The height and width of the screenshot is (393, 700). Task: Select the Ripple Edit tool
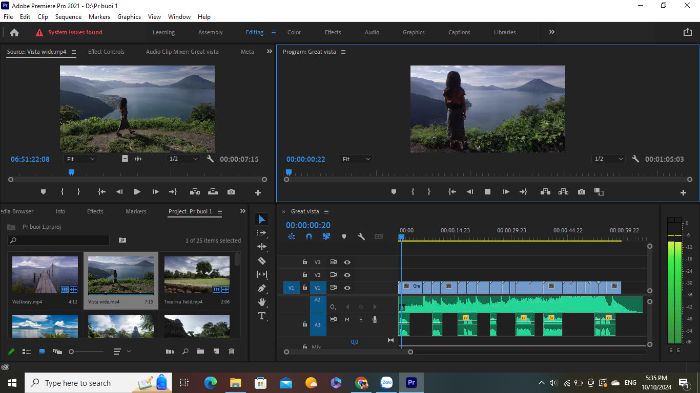(x=262, y=247)
